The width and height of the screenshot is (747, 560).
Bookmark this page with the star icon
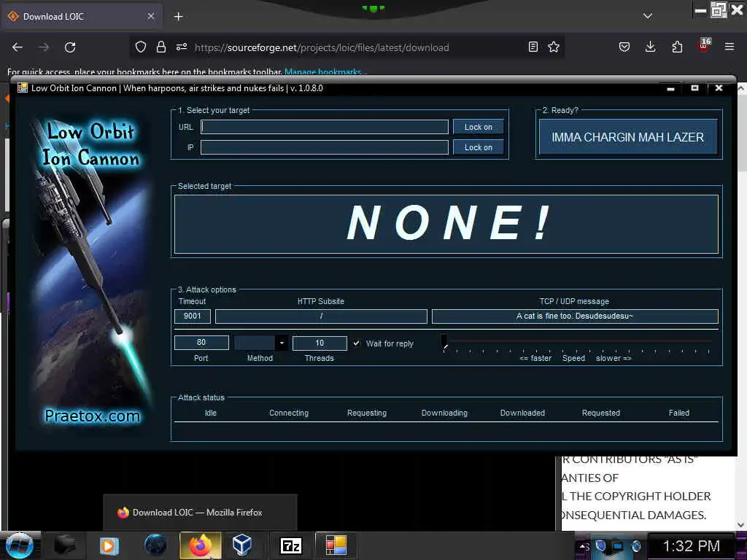pos(554,47)
